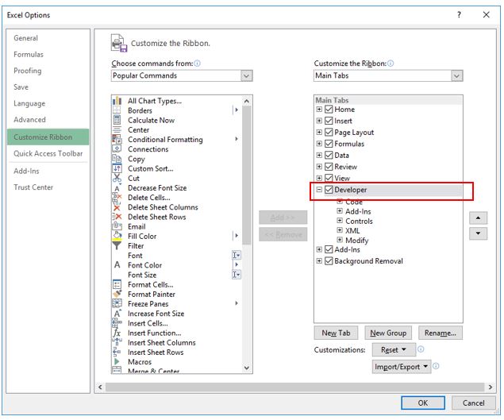Click the Font Color letter icon

point(117,265)
